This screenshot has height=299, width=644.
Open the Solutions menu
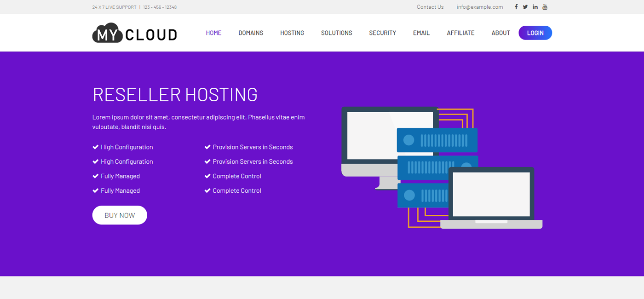pyautogui.click(x=336, y=33)
